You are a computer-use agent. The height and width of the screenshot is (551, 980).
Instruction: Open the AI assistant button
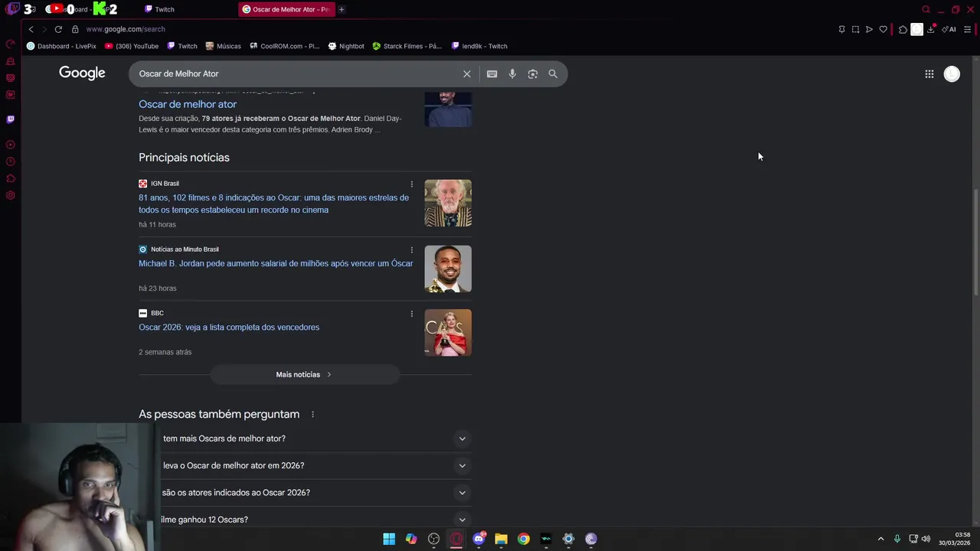point(949,30)
